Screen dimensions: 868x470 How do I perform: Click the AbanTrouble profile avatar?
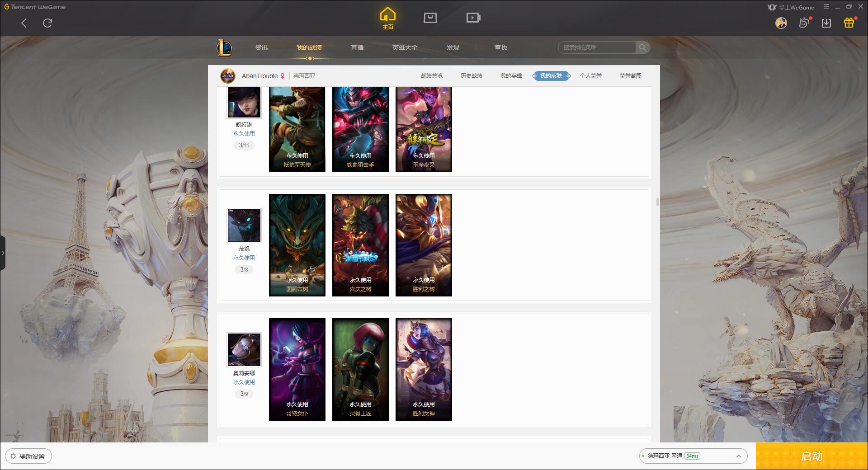(x=228, y=76)
